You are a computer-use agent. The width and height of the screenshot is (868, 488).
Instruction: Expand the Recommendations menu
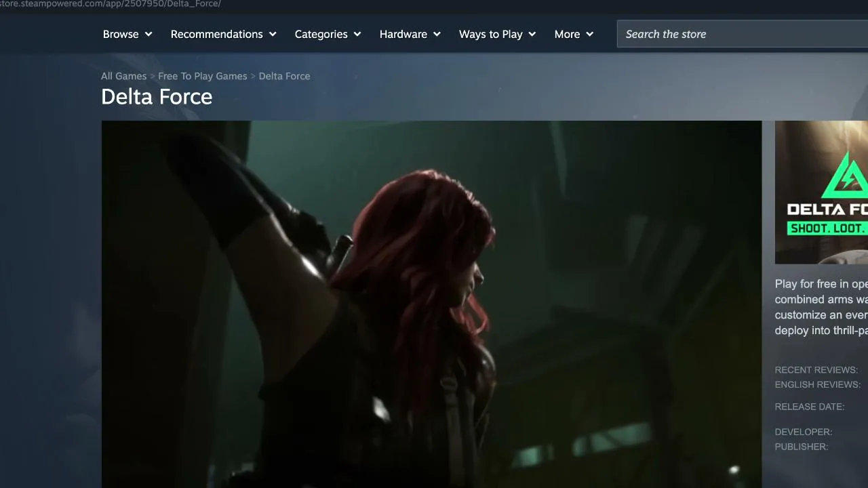click(224, 34)
